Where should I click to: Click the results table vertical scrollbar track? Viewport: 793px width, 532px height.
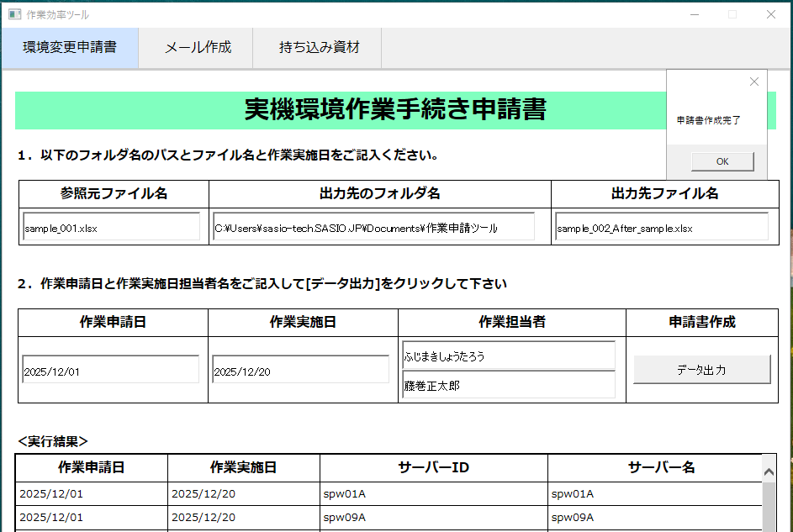pyautogui.click(x=769, y=508)
